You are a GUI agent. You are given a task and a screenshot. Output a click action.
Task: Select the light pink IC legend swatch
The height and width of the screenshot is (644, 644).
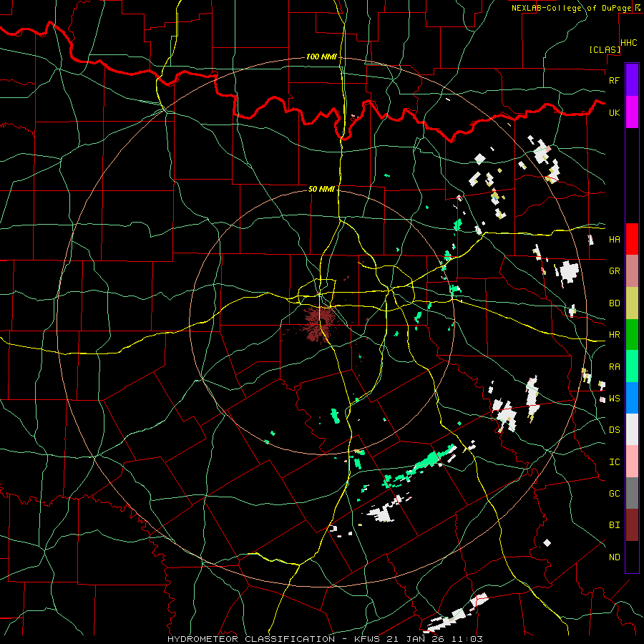click(x=632, y=462)
